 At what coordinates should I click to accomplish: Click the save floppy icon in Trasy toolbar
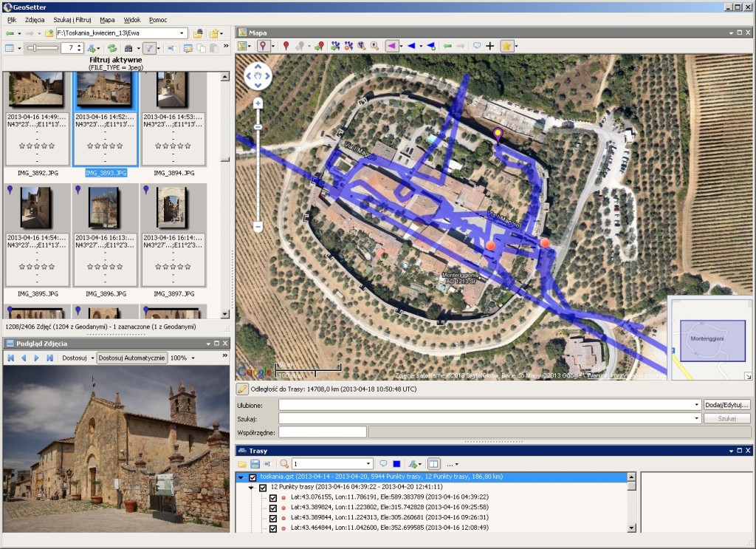(x=255, y=464)
